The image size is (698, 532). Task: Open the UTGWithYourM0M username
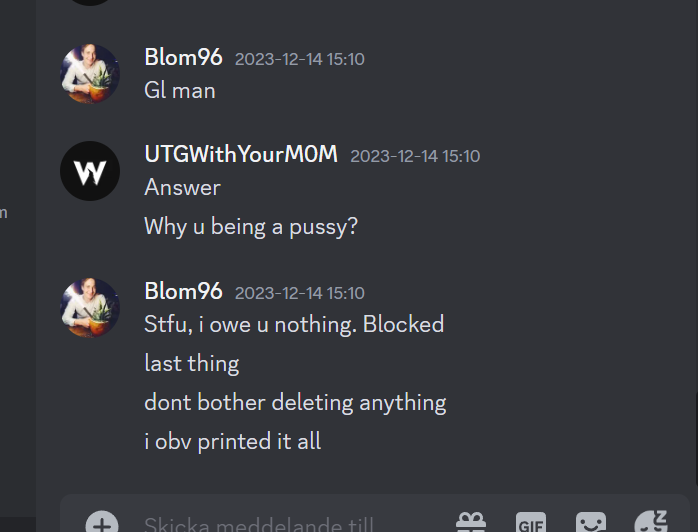[x=241, y=154]
